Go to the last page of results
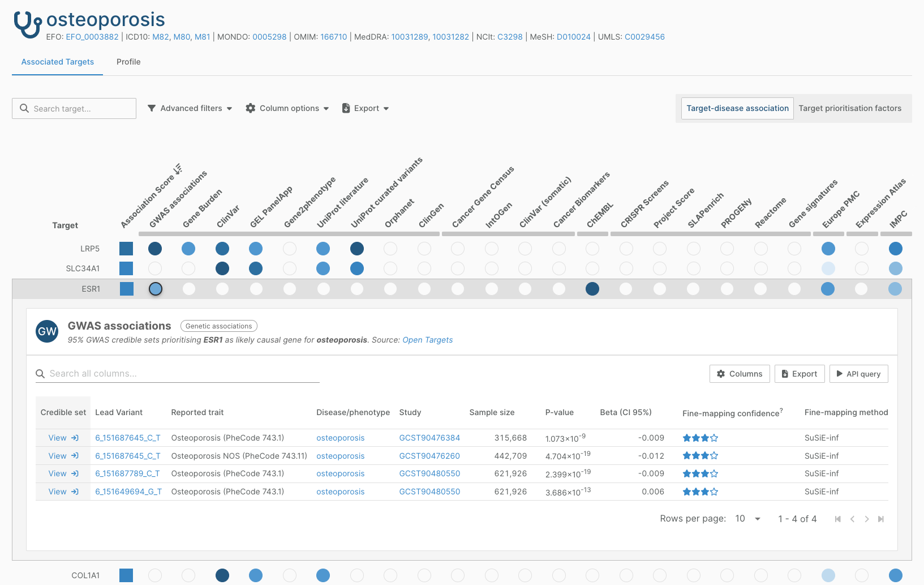 881,519
